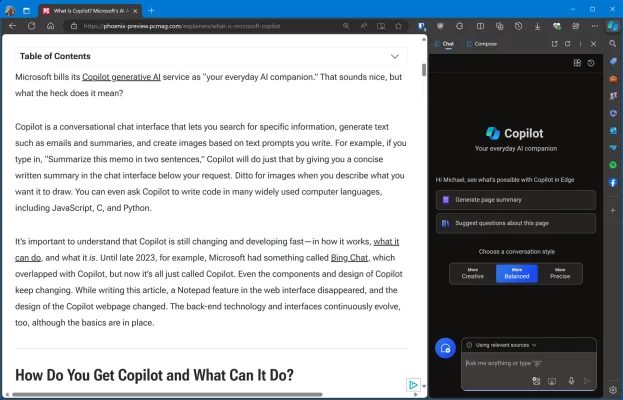Open the Collections toolbar icon
Screen dimensions: 623x400
pyautogui.click(x=499, y=26)
